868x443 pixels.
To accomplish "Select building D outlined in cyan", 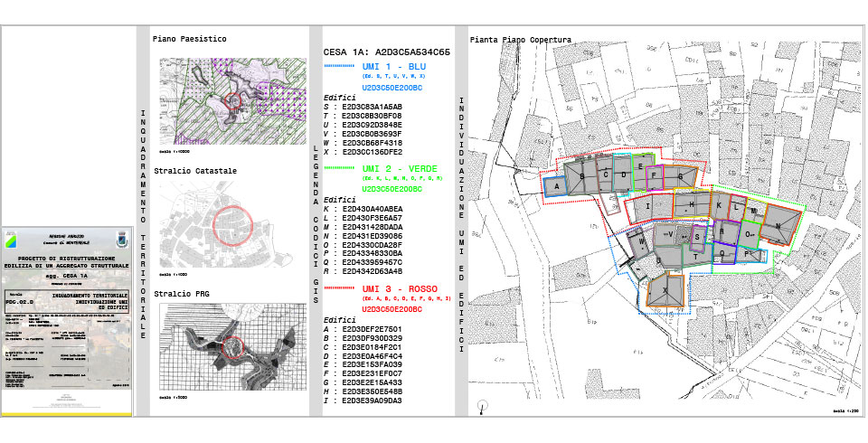I will (624, 175).
